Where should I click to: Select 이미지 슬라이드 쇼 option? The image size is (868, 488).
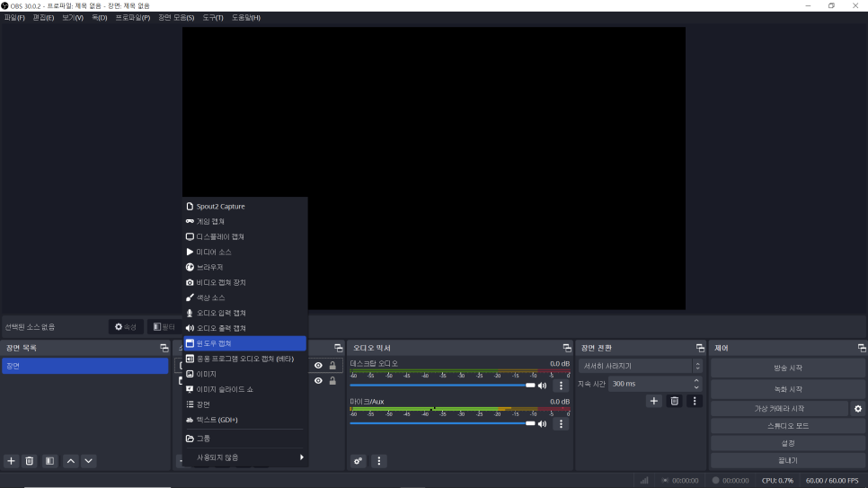(244, 389)
